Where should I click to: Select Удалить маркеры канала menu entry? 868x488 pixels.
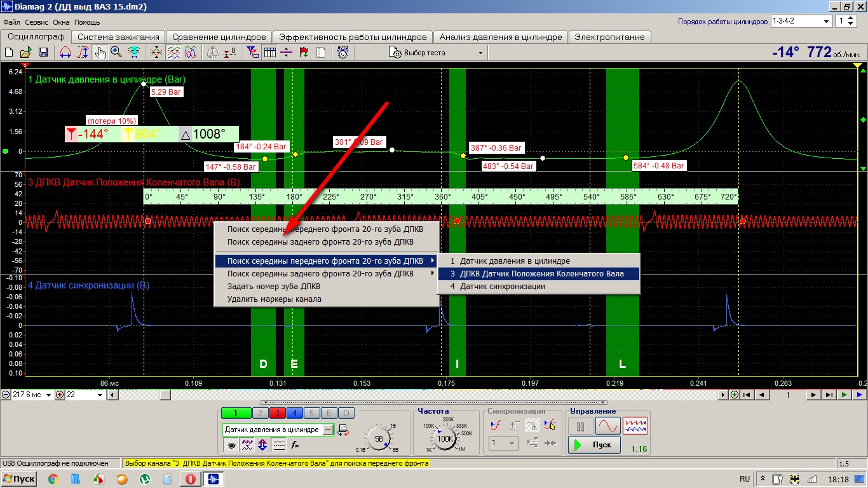(326, 299)
